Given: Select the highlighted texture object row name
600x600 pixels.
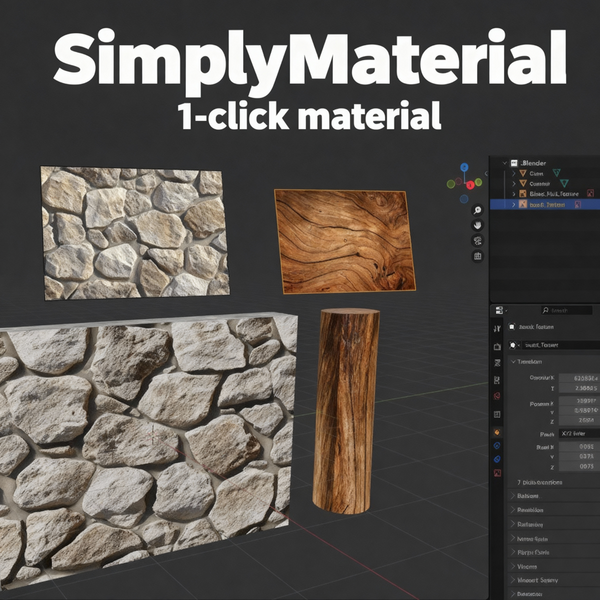Looking at the screenshot, I should (x=547, y=205).
